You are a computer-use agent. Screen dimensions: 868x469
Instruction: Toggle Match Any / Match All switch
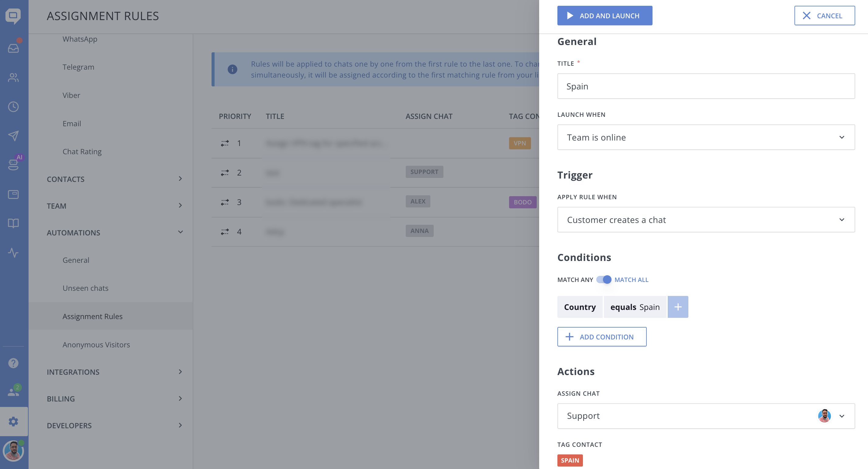[x=604, y=280]
